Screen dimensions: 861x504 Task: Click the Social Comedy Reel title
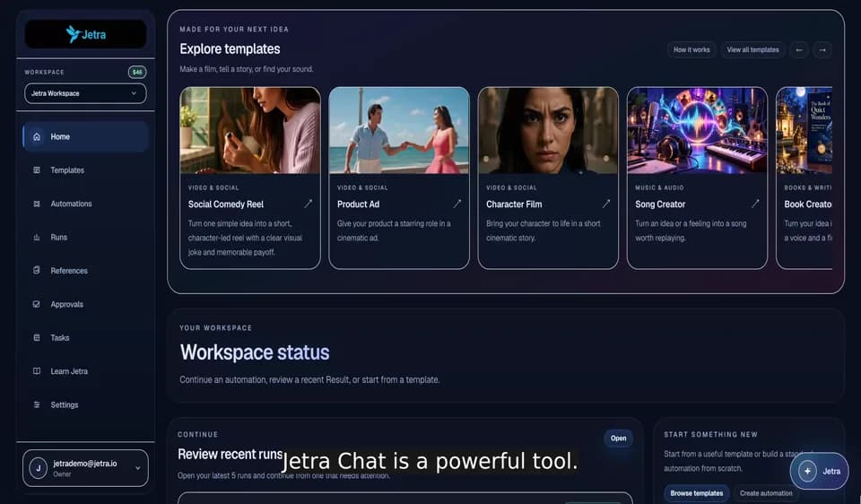226,204
